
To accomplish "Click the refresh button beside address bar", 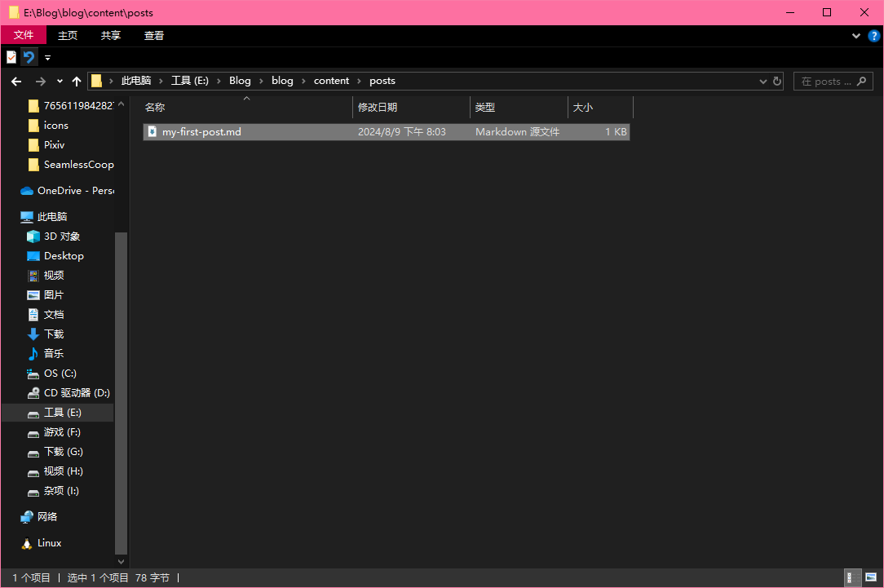I will 777,82.
